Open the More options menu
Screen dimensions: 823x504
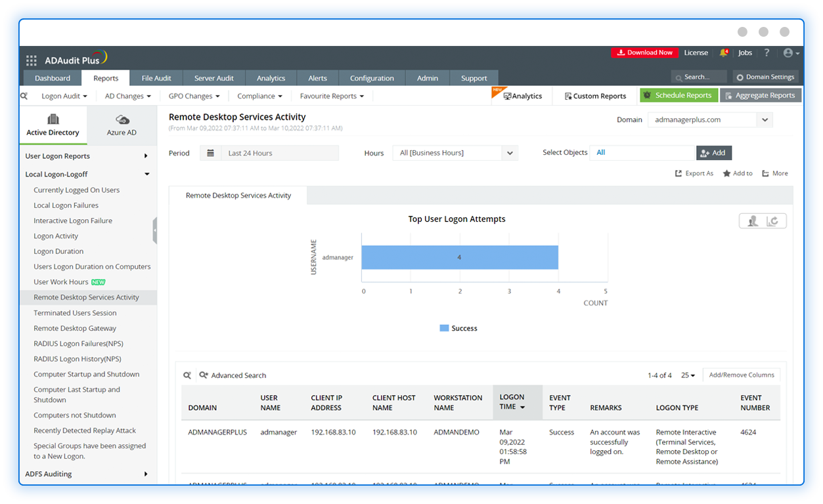coord(775,173)
